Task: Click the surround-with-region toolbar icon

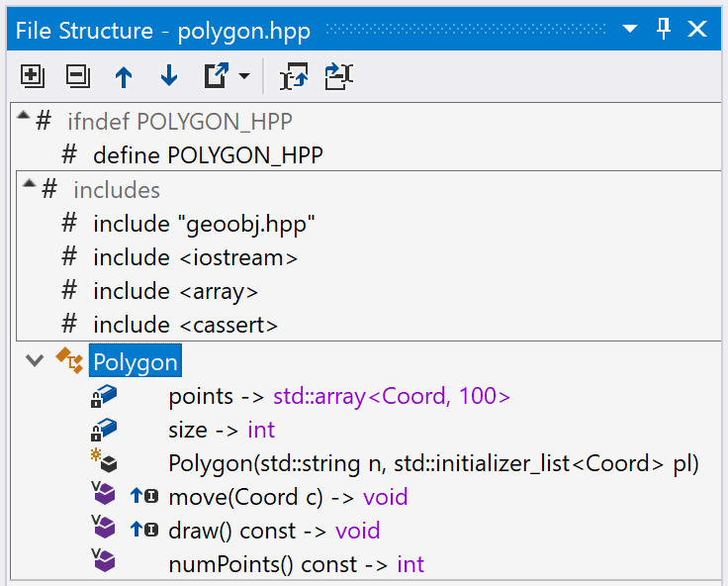Action: pyautogui.click(x=294, y=76)
